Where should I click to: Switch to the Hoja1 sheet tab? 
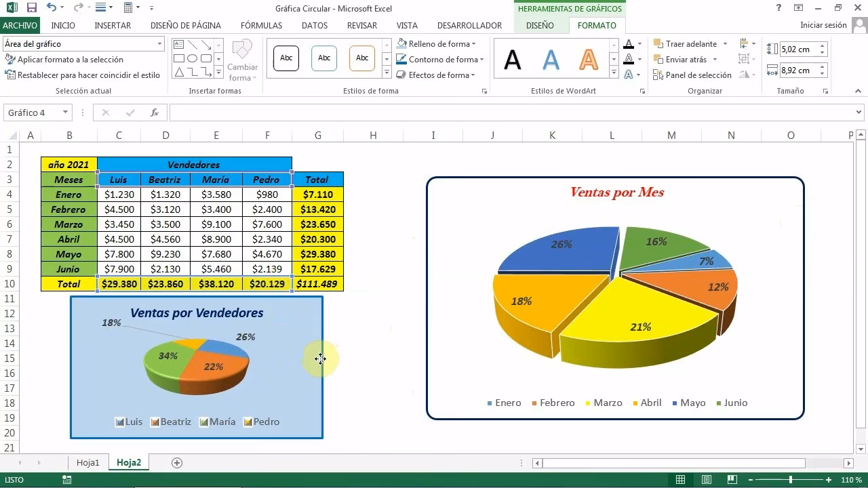point(87,463)
